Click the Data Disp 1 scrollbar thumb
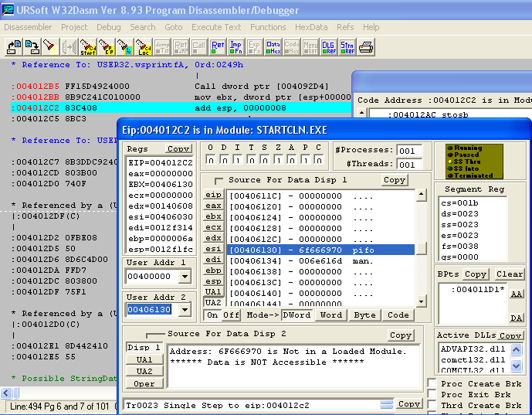The width and height of the screenshot is (532, 415). [421, 249]
